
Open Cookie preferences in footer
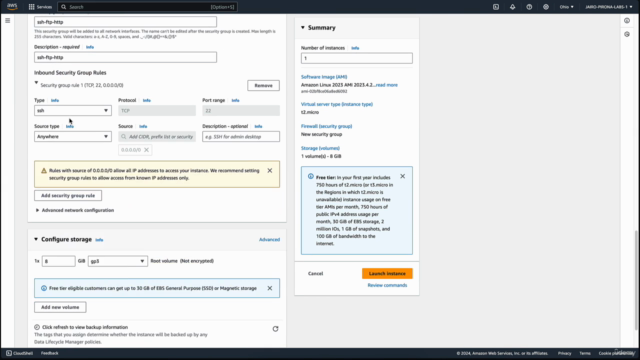click(617, 353)
